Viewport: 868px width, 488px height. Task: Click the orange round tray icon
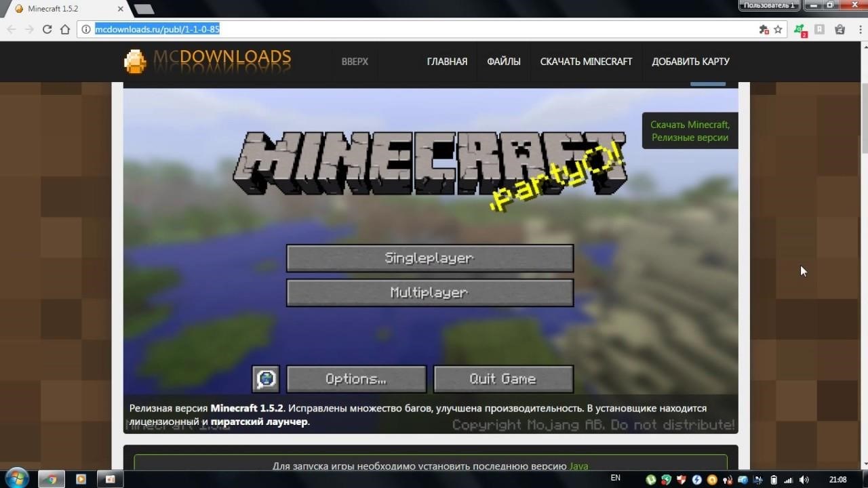(711, 480)
